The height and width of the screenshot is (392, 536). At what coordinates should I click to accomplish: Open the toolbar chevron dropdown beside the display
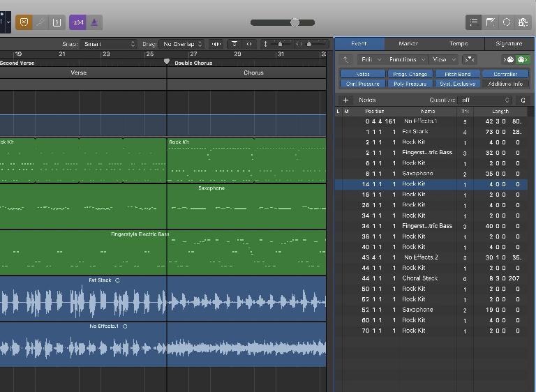point(8,22)
